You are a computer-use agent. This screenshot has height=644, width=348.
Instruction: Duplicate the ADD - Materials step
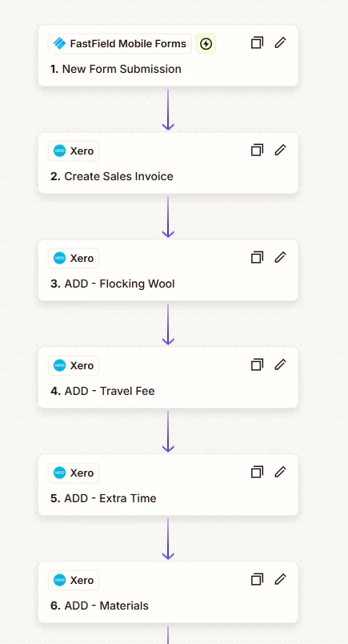click(x=257, y=579)
